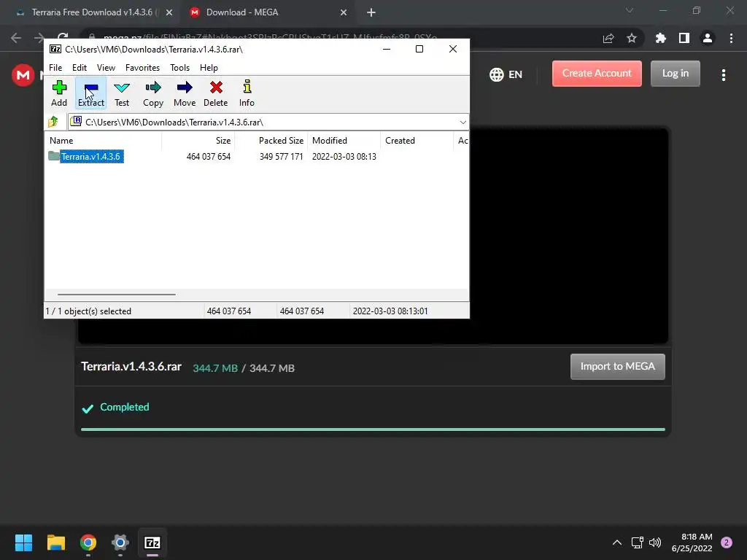Bookmark this page with the star icon

pyautogui.click(x=632, y=38)
